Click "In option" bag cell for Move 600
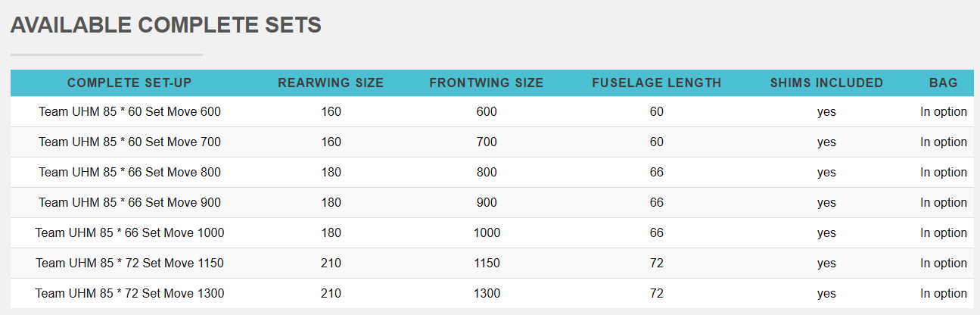 tap(944, 111)
